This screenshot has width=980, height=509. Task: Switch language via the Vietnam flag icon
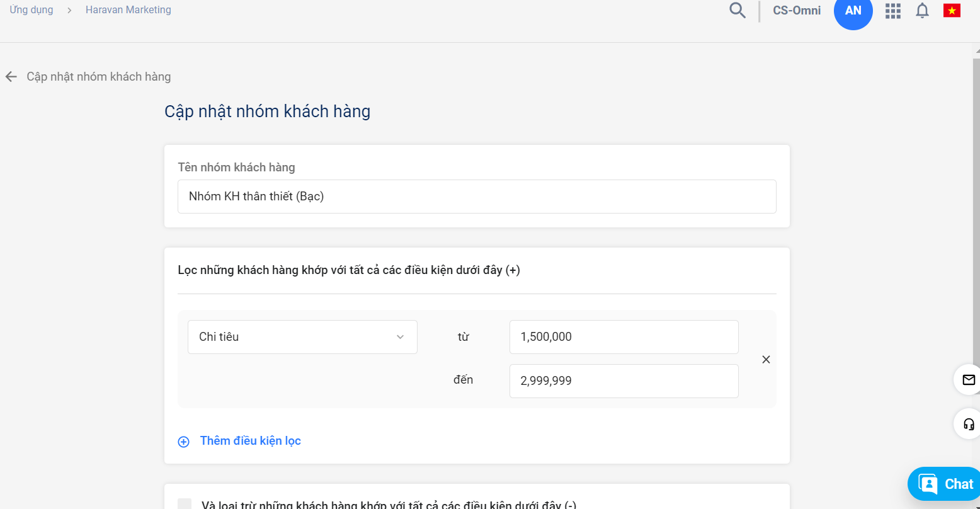pyautogui.click(x=952, y=10)
